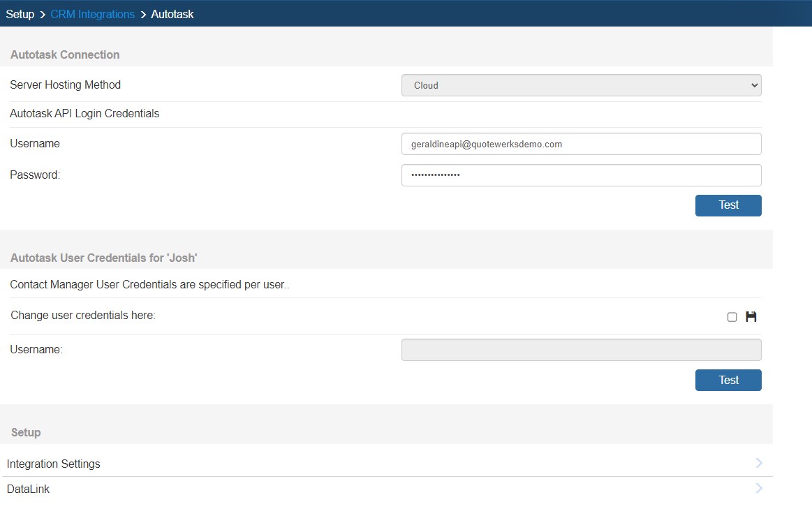
Task: Open the Integration Settings item
Action: pyautogui.click(x=386, y=464)
